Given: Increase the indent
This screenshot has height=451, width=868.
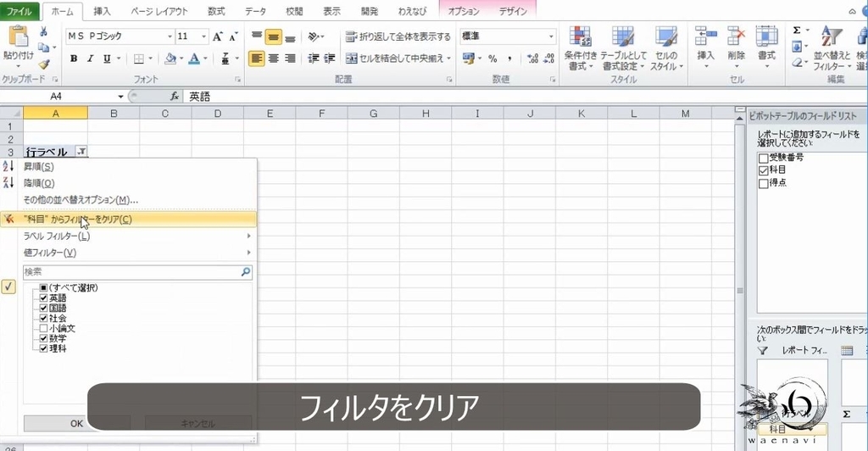Looking at the screenshot, I should click(330, 58).
